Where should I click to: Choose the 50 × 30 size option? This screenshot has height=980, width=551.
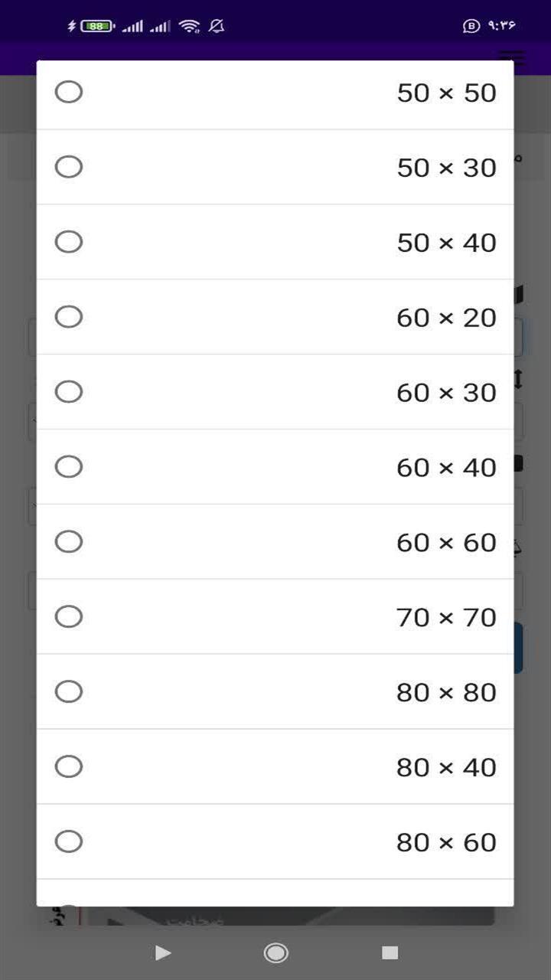(275, 167)
